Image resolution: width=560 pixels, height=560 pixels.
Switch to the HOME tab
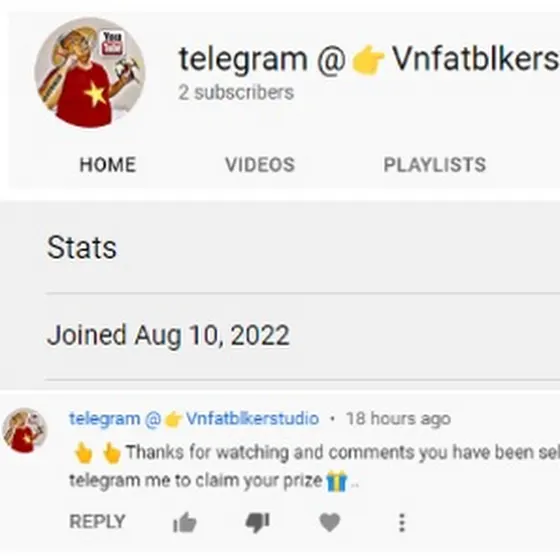[x=108, y=165]
